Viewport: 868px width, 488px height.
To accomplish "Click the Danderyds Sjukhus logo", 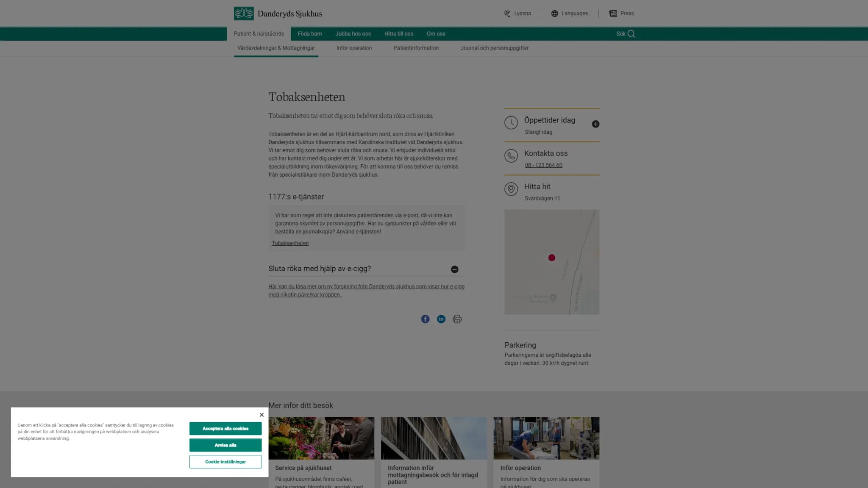I will click(278, 14).
